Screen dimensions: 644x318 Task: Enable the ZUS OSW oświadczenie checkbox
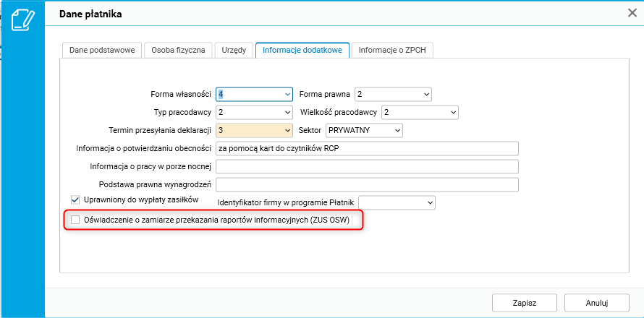click(x=75, y=220)
